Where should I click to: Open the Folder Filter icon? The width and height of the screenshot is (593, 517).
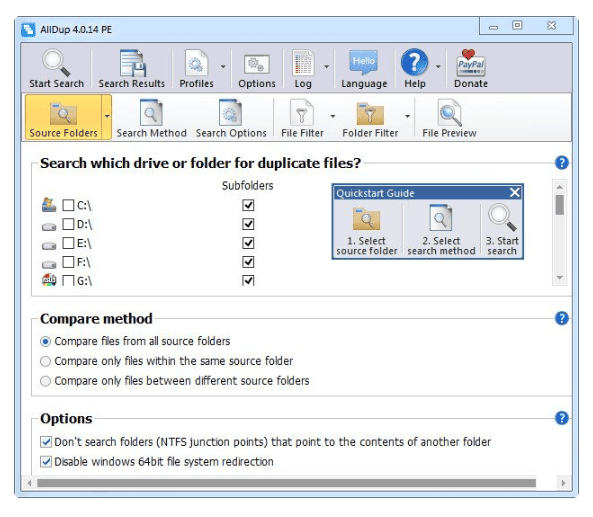[370, 113]
